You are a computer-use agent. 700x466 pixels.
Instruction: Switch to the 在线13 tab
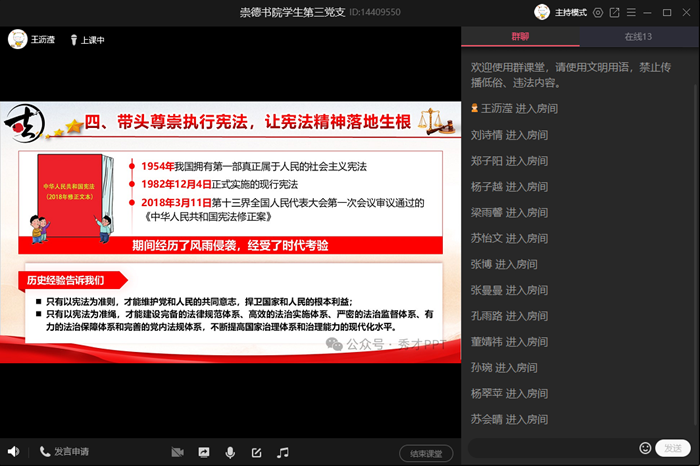pos(639,37)
